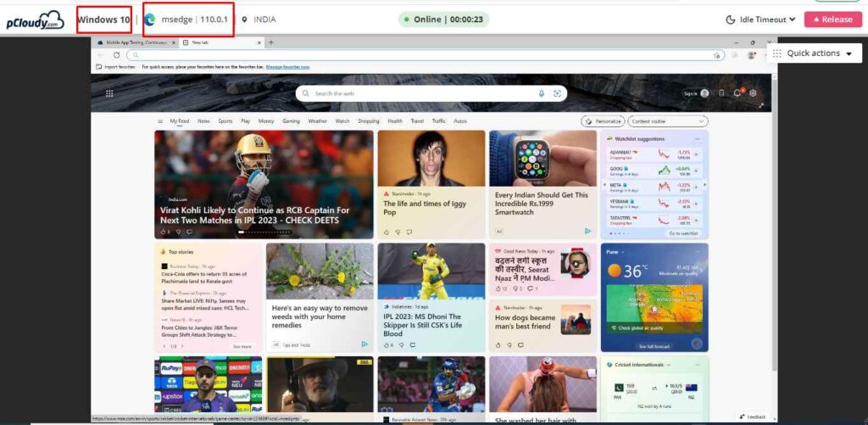The image size is (868, 425).
Task: Click the Personalize button
Action: click(604, 121)
